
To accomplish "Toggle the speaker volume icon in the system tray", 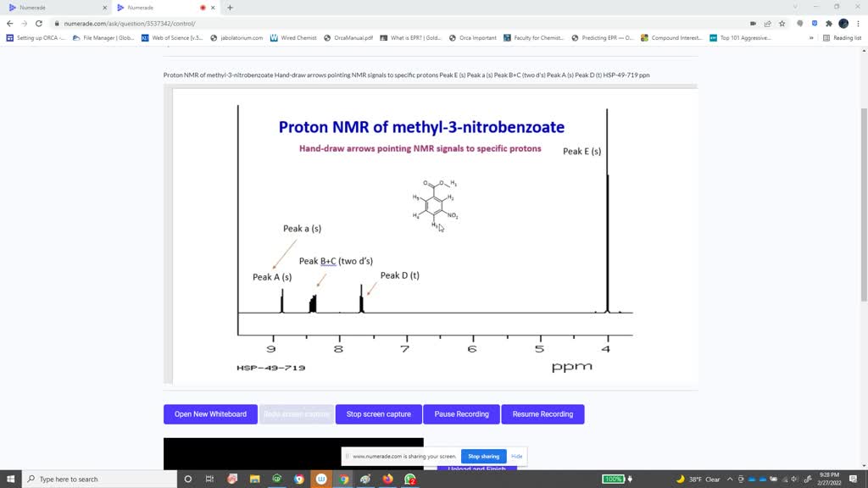I will coord(793,479).
